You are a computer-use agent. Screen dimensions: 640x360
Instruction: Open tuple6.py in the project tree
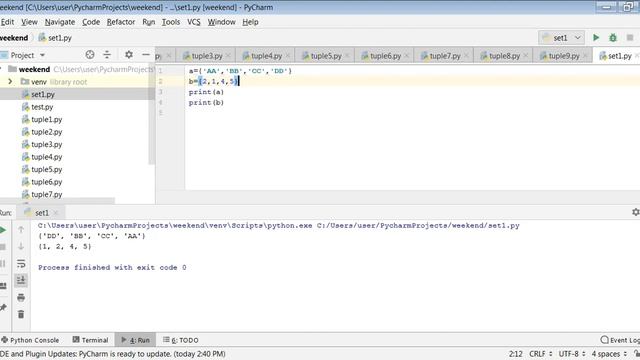(47, 182)
